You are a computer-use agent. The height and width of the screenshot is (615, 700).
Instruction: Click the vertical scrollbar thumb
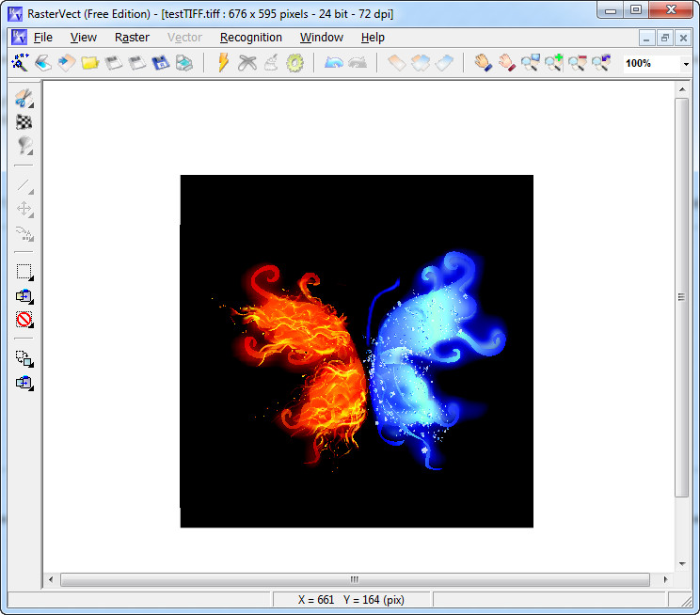[682, 297]
